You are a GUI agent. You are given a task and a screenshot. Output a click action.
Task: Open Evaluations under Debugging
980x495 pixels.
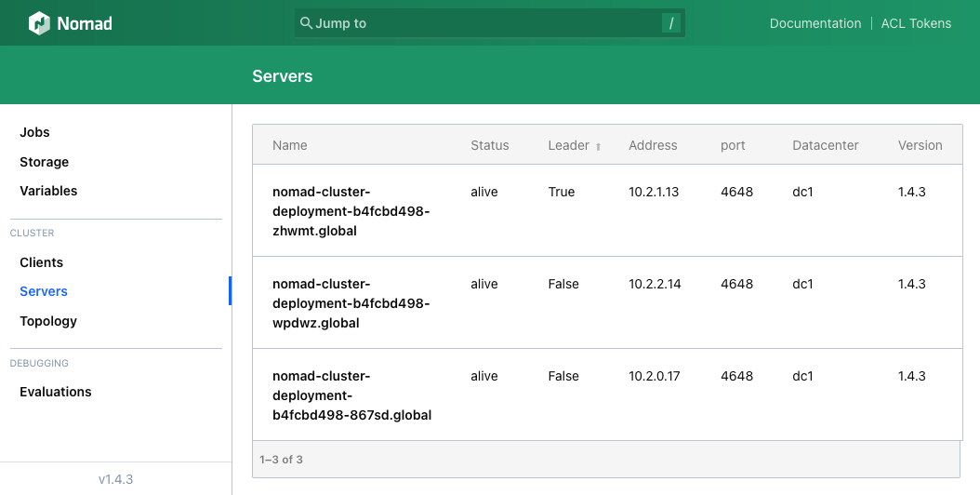point(56,392)
